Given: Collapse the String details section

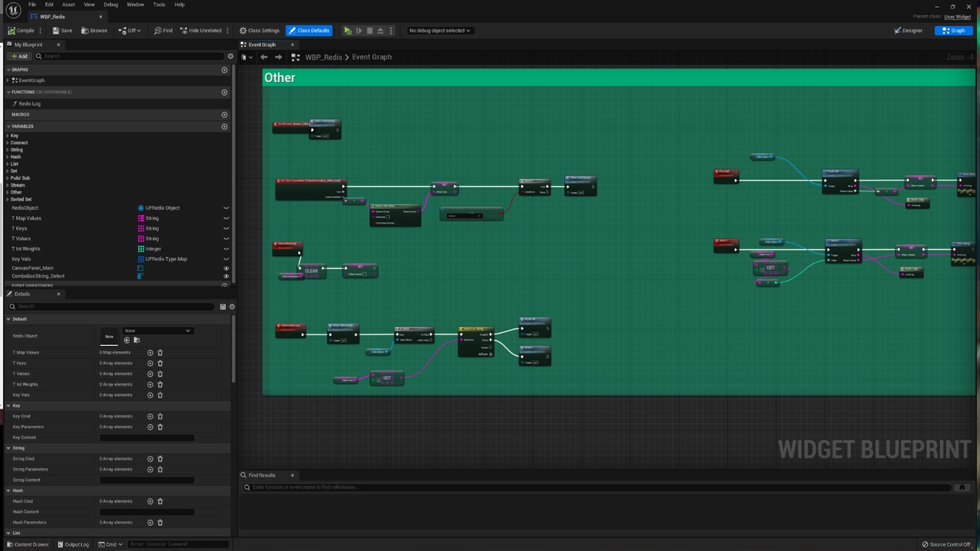Looking at the screenshot, I should (8, 448).
